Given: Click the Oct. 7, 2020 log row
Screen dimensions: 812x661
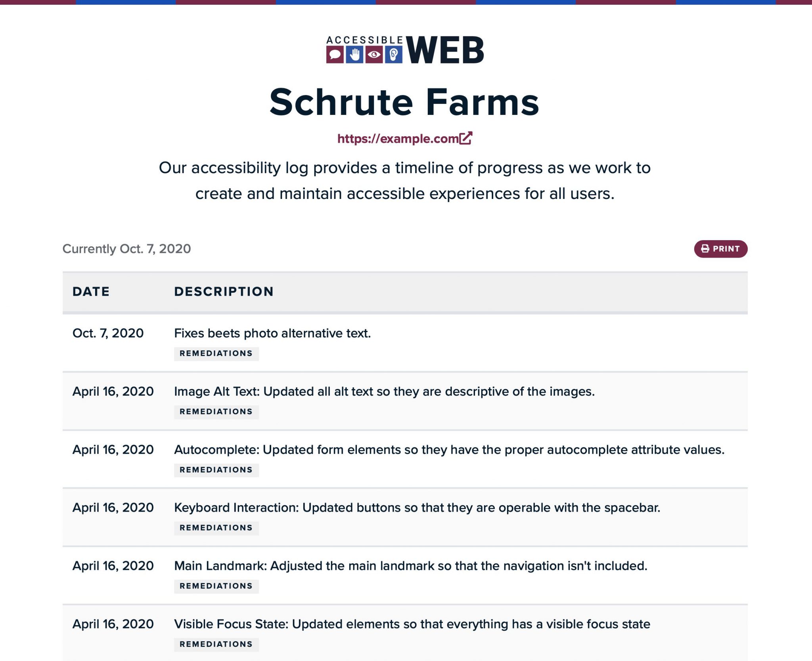Looking at the screenshot, I should [405, 343].
